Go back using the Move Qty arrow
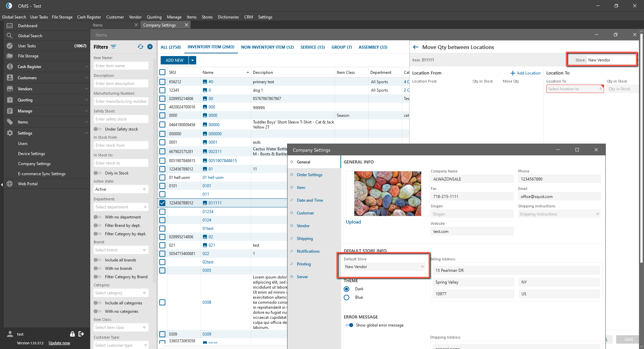The height and width of the screenshot is (349, 644). tap(416, 47)
